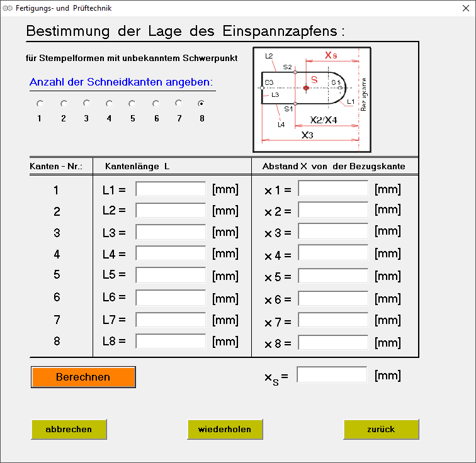Select radio button for 8 cutting edges
Screen dimensions: 476x463
coord(201,103)
